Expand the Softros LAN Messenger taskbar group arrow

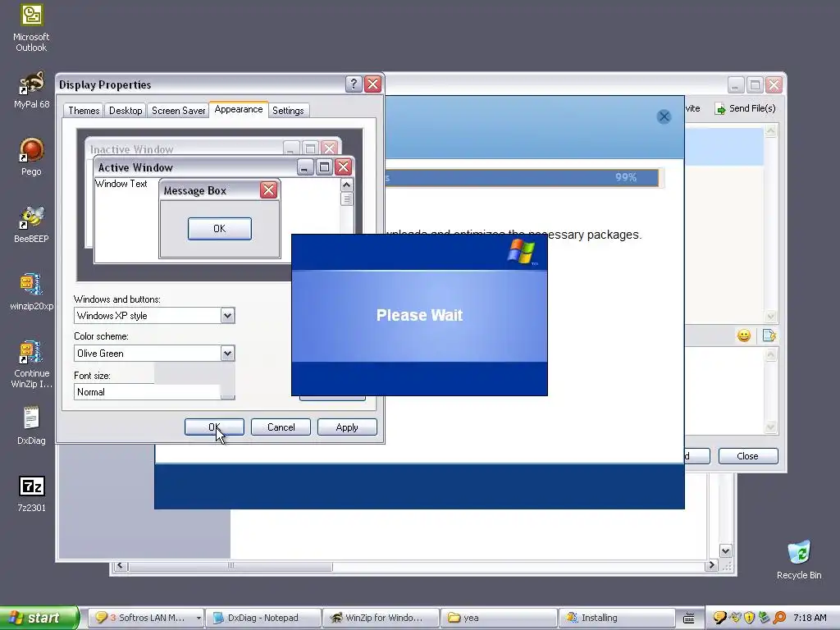199,619
